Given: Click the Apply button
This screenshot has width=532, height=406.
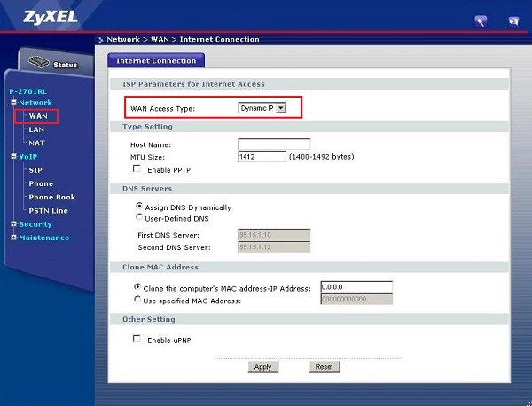Looking at the screenshot, I should pyautogui.click(x=263, y=367).
